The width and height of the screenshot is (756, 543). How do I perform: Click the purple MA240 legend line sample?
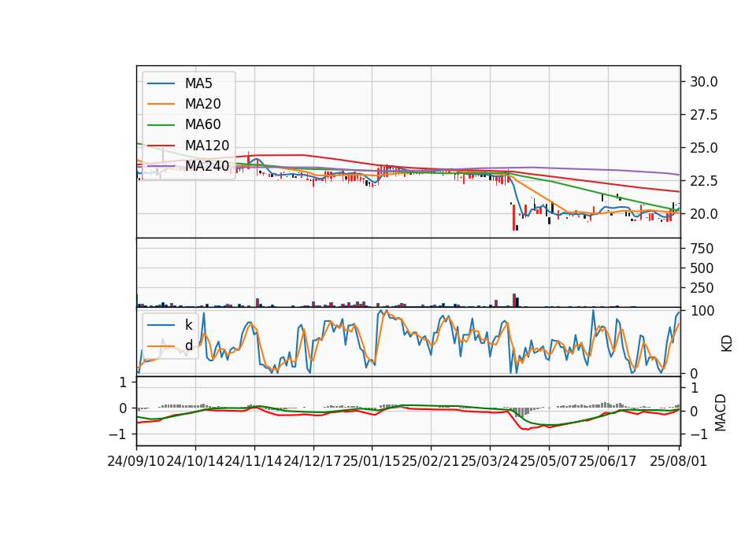(161, 166)
